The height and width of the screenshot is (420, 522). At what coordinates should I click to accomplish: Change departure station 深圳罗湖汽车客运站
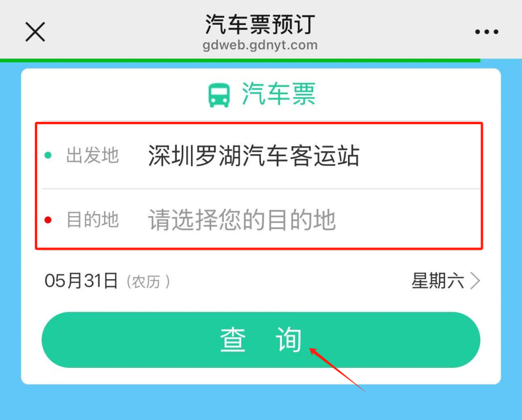254,156
